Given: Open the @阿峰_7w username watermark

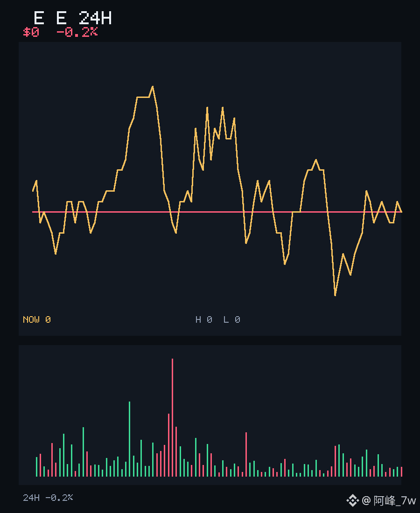Looking at the screenshot, I should click(x=389, y=500).
